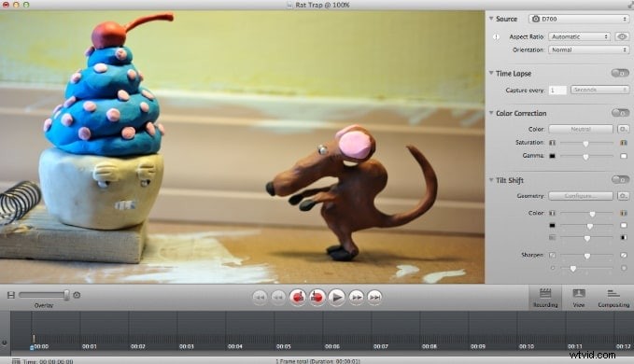Viewport: 634px width, 364px height.
Task: Click the icon right of the Sharpen slider
Action: point(624,255)
